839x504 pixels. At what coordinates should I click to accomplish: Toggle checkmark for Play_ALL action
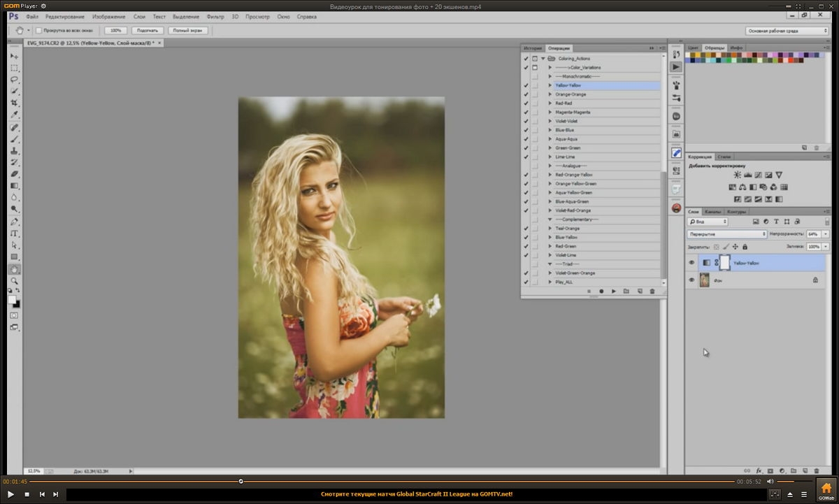pyautogui.click(x=526, y=282)
